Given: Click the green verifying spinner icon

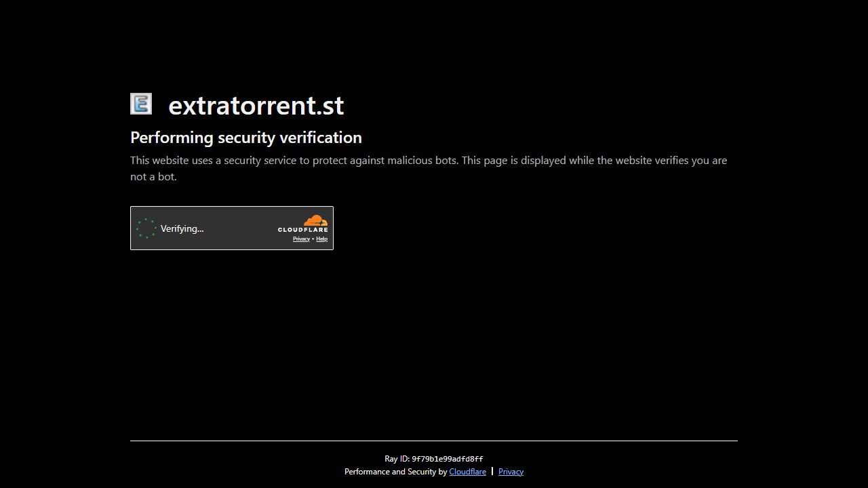Looking at the screenshot, I should pos(146,228).
